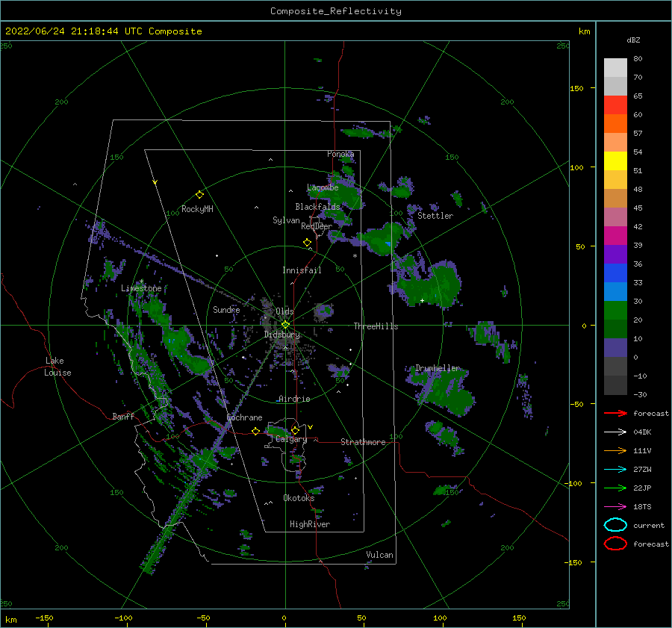Click the Sylvan label
The width and height of the screenshot is (672, 628).
(286, 220)
